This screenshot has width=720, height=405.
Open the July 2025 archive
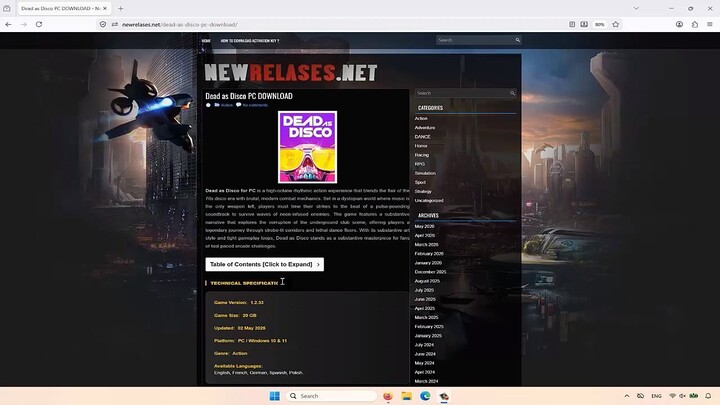tap(424, 290)
